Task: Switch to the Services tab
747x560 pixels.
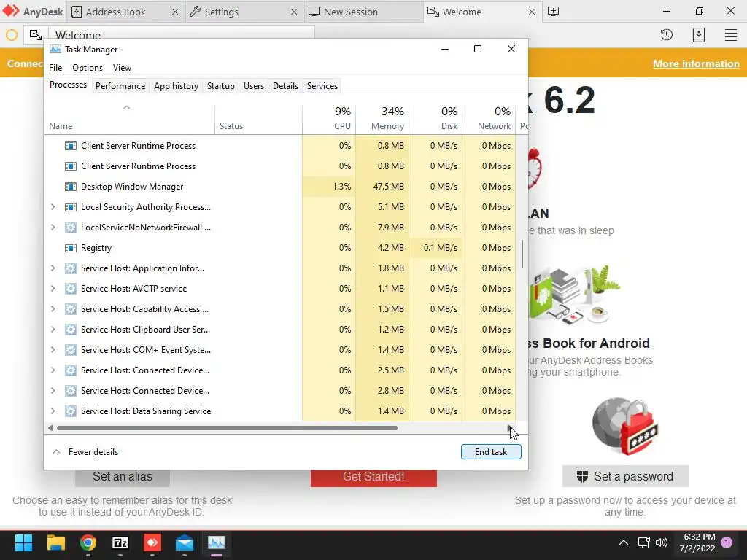Action: coord(322,86)
